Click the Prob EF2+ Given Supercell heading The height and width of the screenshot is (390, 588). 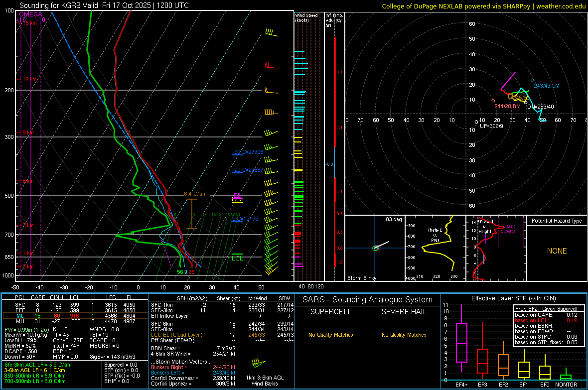[x=546, y=309]
